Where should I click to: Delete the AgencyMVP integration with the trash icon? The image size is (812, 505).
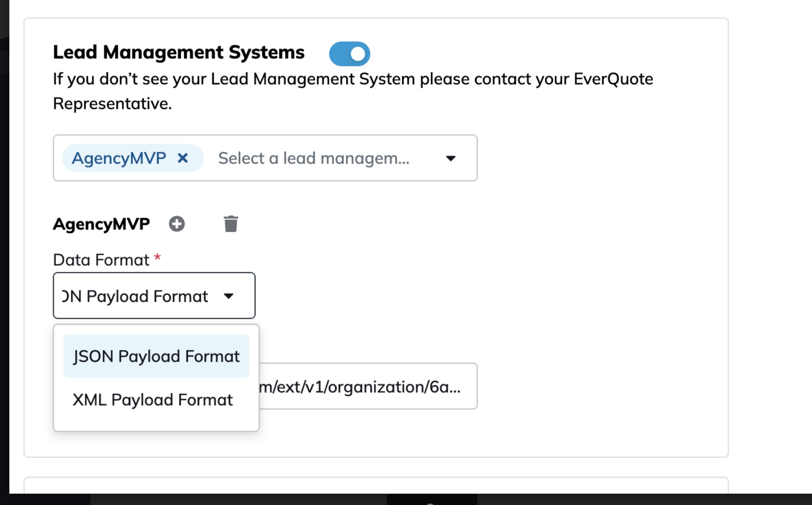pyautogui.click(x=231, y=224)
